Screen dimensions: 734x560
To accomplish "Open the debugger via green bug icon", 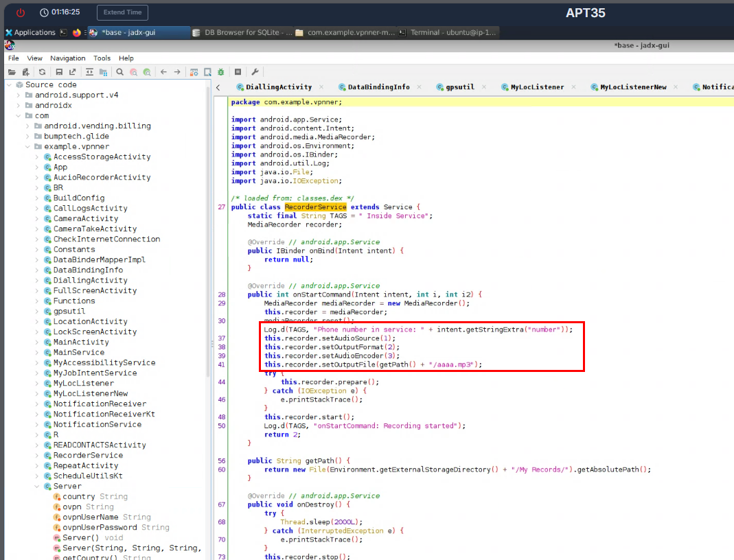I will [220, 72].
